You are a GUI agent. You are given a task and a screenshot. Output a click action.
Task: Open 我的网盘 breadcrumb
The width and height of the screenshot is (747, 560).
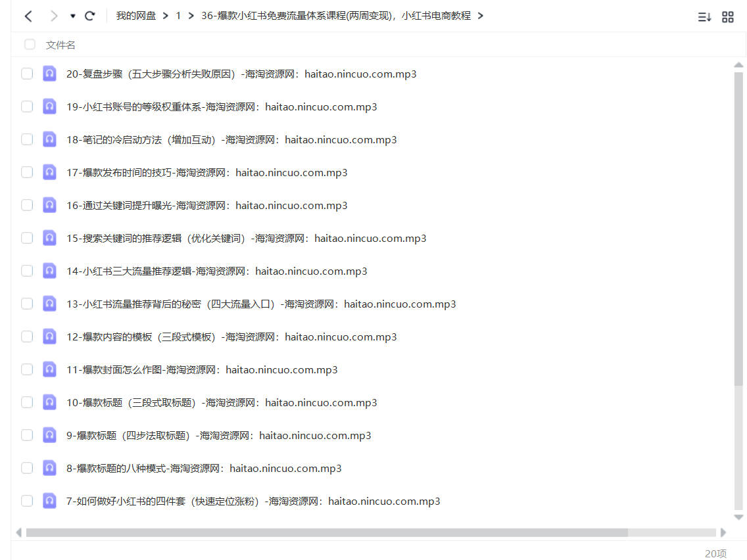click(135, 16)
